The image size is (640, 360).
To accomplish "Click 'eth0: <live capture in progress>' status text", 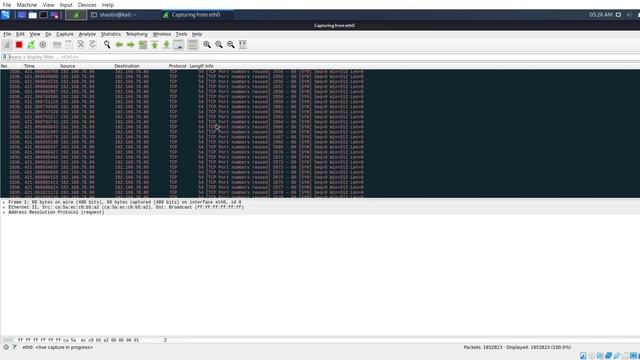I will pos(58,347).
